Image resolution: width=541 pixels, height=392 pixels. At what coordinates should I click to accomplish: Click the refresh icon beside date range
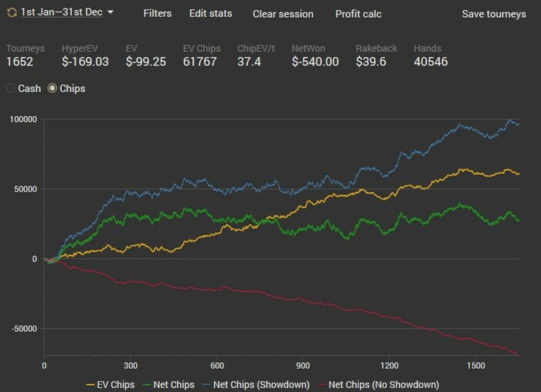point(12,13)
